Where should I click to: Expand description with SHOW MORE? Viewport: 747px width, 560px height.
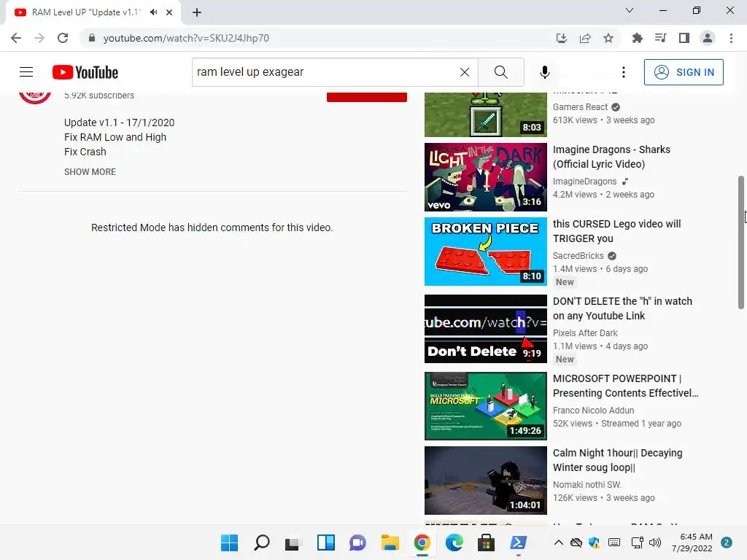tap(90, 172)
